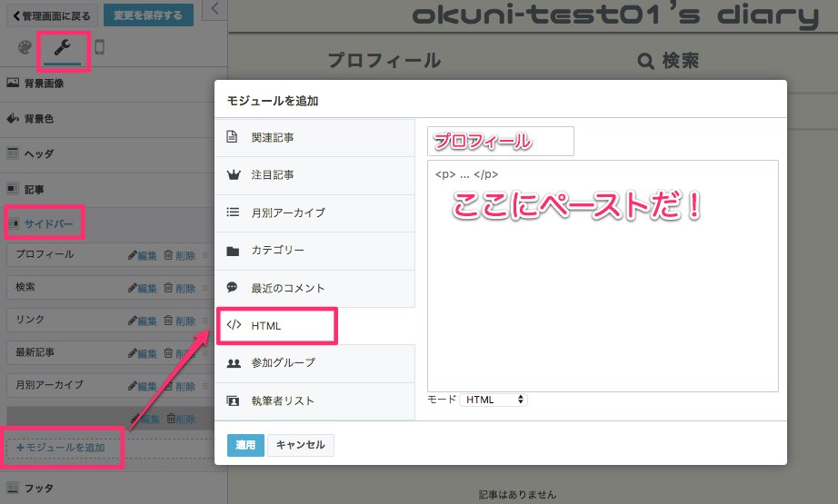Delete the リンク sidebar module

180,321
